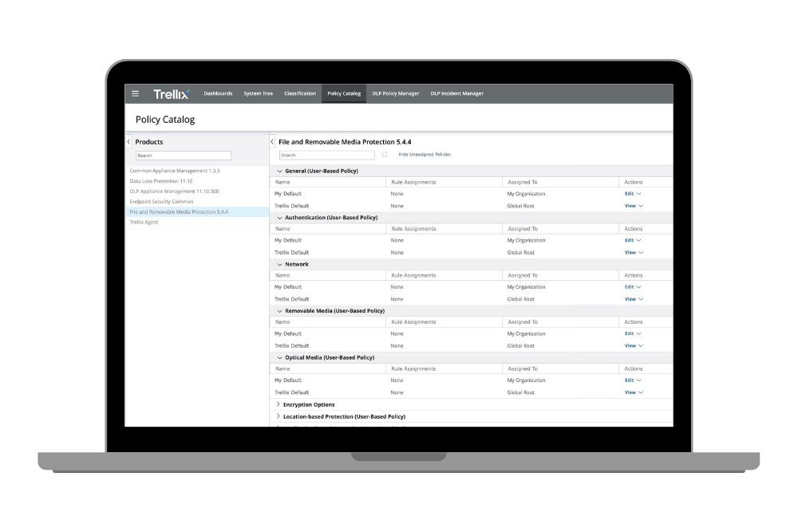Open View dropdown for Network Trellix Default
The width and height of the screenshot is (798, 532).
634,299
